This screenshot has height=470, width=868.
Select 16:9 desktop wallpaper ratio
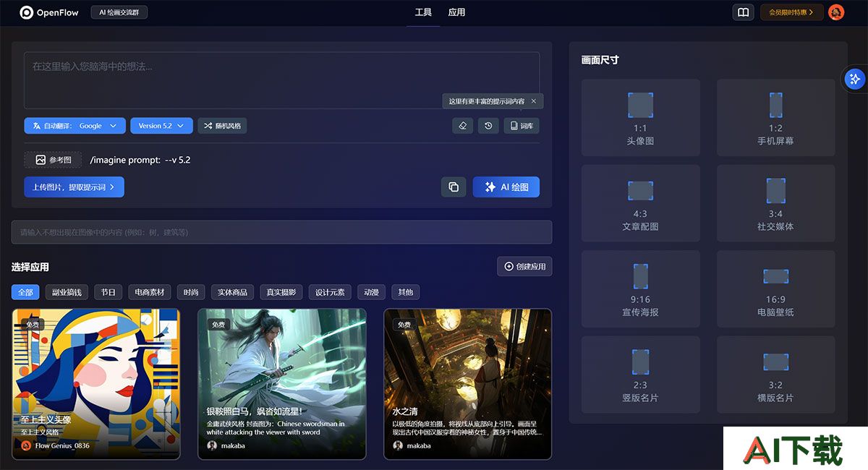[775, 289]
